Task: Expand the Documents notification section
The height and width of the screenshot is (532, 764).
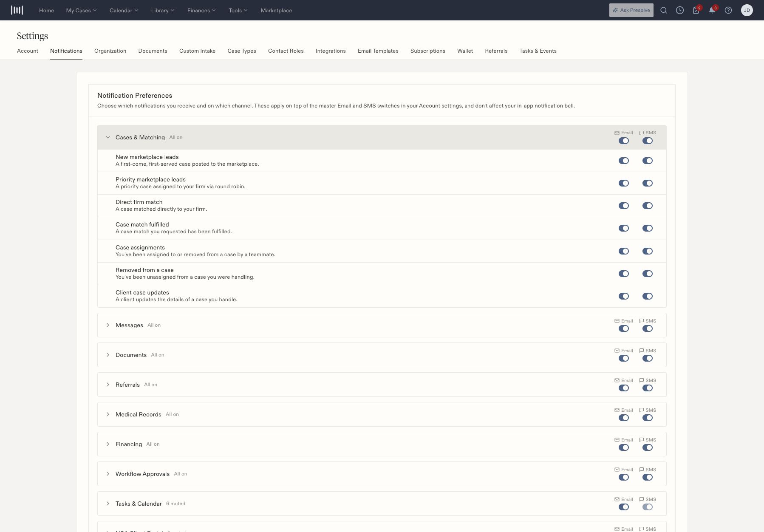Action: [108, 355]
